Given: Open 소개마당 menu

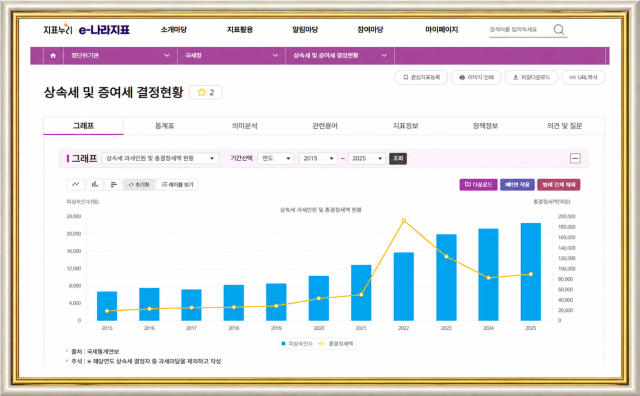Looking at the screenshot, I should [174, 29].
